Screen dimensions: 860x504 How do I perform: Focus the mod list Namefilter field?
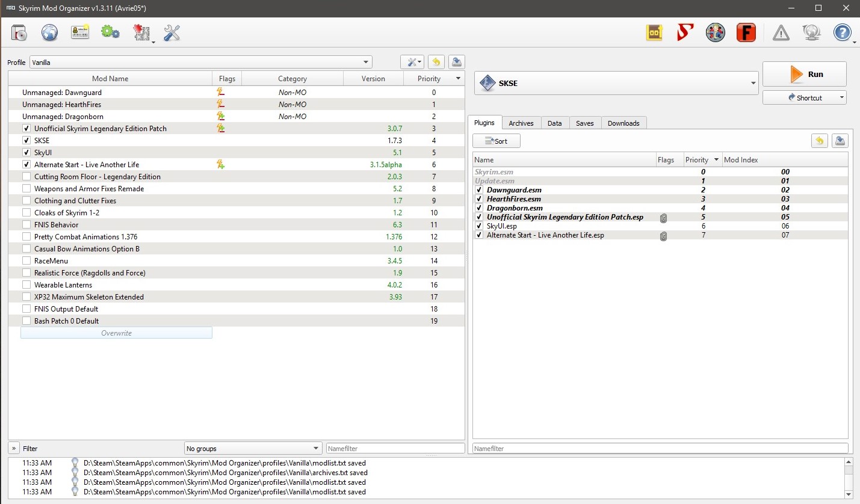click(395, 448)
